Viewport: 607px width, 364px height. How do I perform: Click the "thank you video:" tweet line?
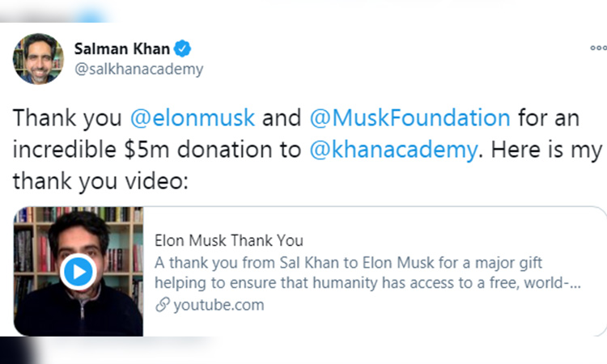[x=100, y=182]
